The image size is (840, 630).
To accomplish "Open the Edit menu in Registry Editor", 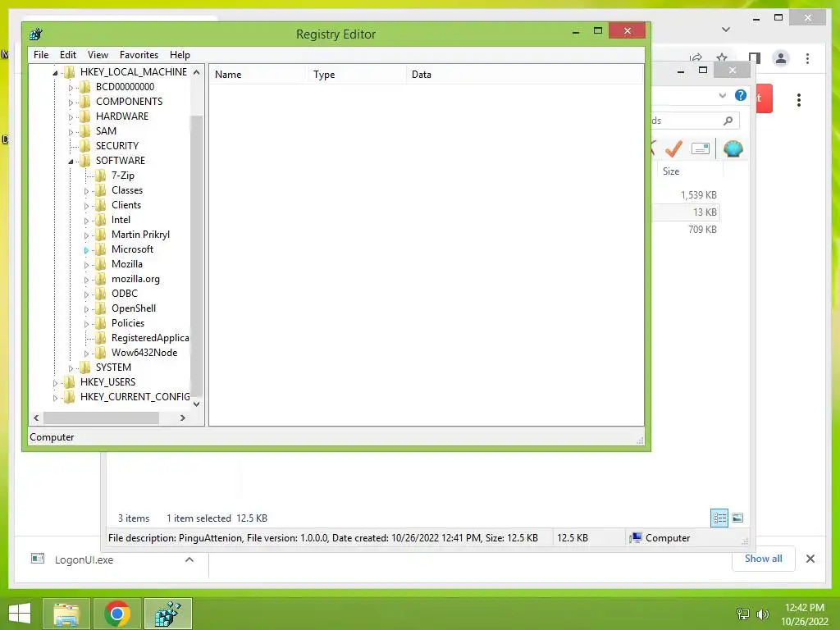I will point(67,55).
